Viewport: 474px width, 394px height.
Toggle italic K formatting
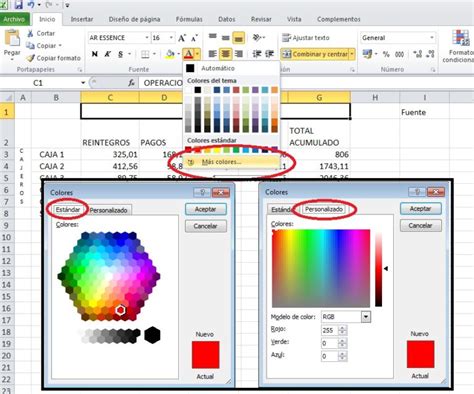tap(107, 54)
